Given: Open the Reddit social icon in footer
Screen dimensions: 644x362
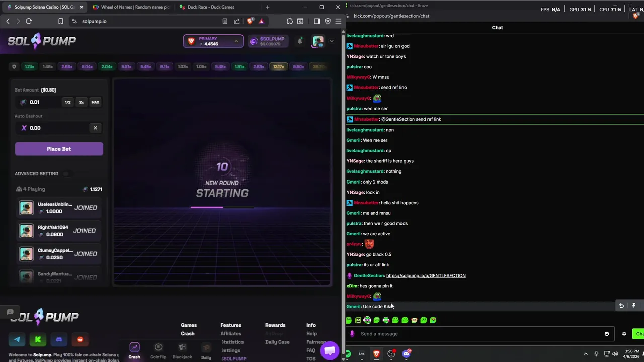Looking at the screenshot, I should pos(80,340).
